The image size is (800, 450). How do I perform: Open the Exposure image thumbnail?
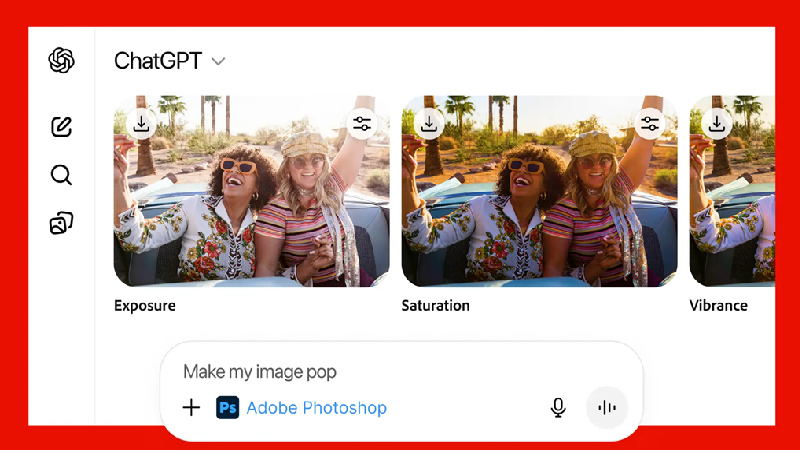coord(252,191)
